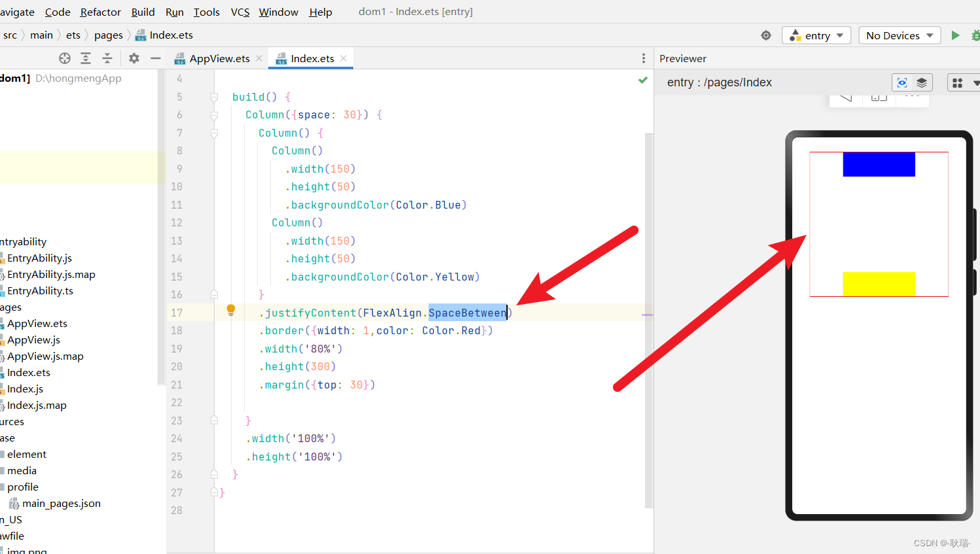Click the yellow lightbulb on line 17
Screen dimensions: 980x554
pyautogui.click(x=231, y=310)
